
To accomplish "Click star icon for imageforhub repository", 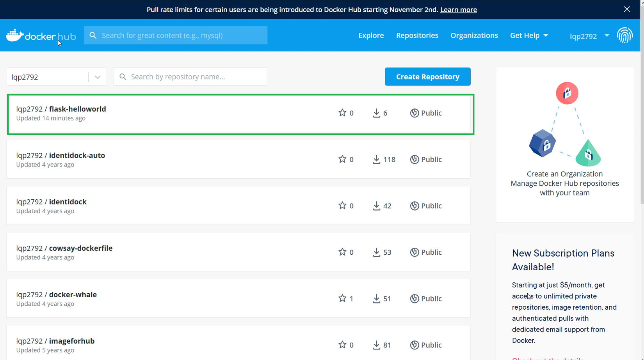I will point(342,345).
